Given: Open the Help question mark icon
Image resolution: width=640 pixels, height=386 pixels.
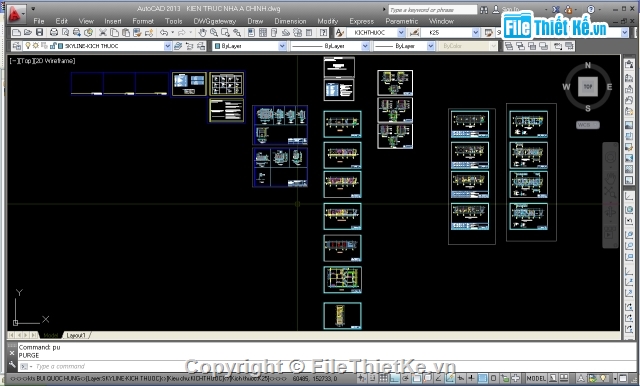Looking at the screenshot, I should (x=591, y=9).
